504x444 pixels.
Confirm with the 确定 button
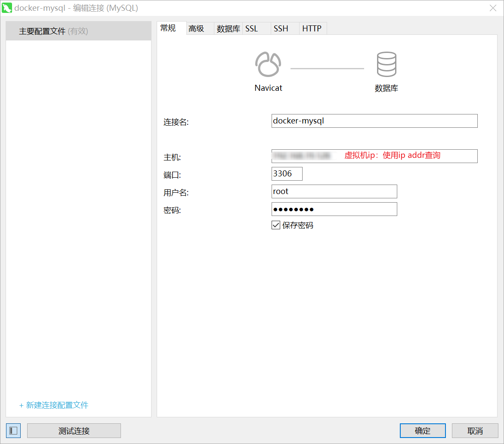tap(423, 431)
